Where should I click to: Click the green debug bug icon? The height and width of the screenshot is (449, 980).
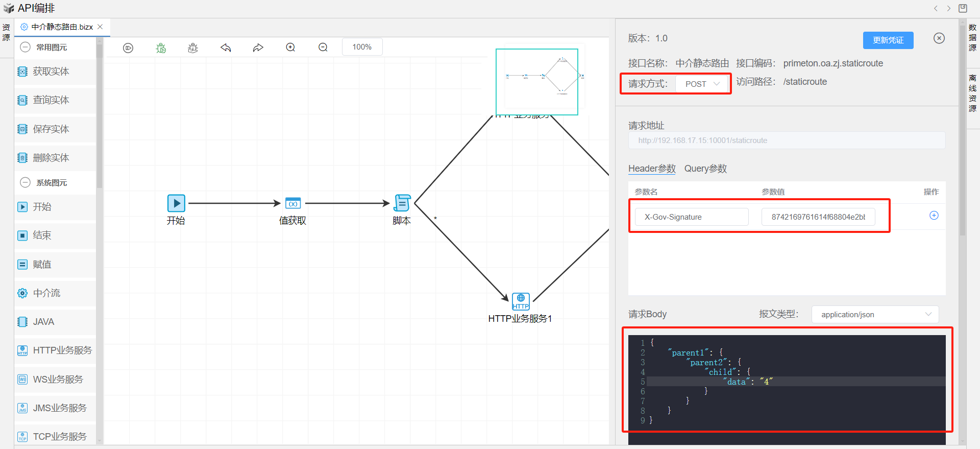click(x=161, y=48)
